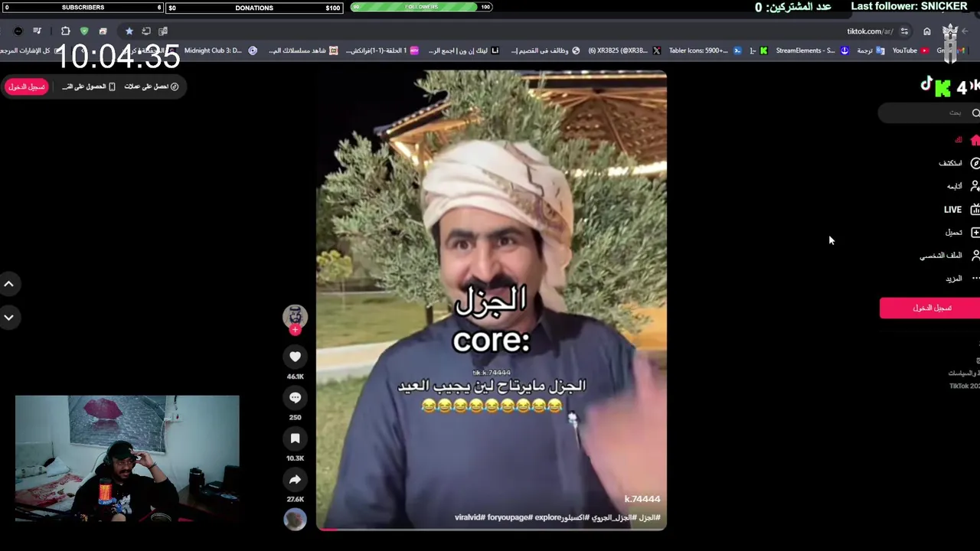The width and height of the screenshot is (980, 551).
Task: Click the green shield extension icon
Action: [84, 31]
